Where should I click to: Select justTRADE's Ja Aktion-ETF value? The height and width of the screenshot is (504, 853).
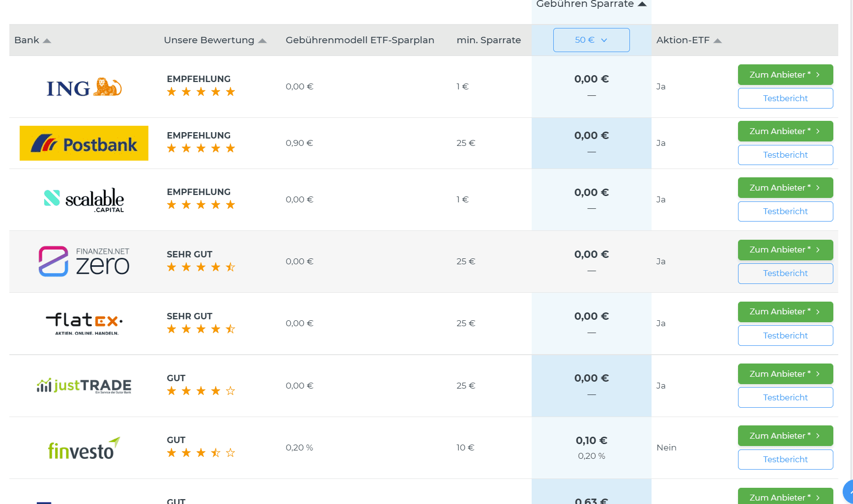[x=661, y=386]
